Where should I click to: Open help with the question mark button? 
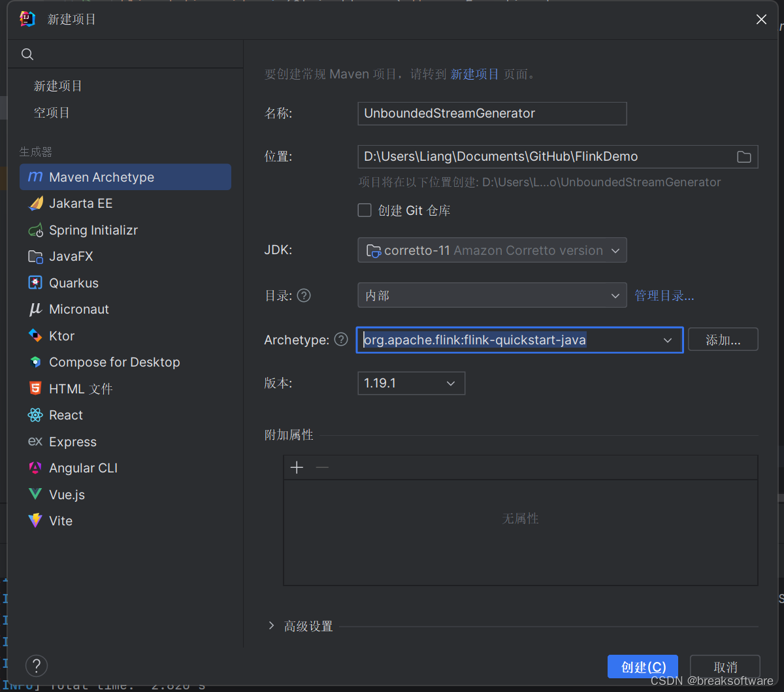[x=36, y=666]
